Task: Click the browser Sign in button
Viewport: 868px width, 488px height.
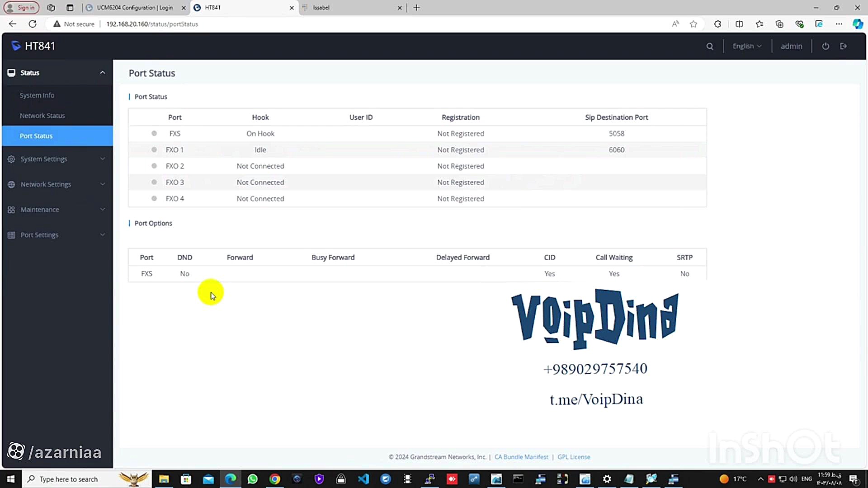Action: (22, 8)
